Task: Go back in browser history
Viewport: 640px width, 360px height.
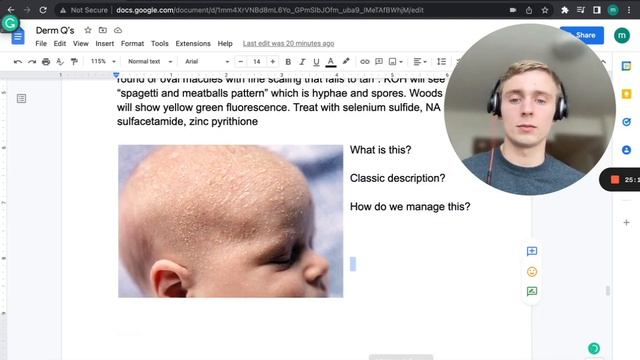Action: coord(11,10)
